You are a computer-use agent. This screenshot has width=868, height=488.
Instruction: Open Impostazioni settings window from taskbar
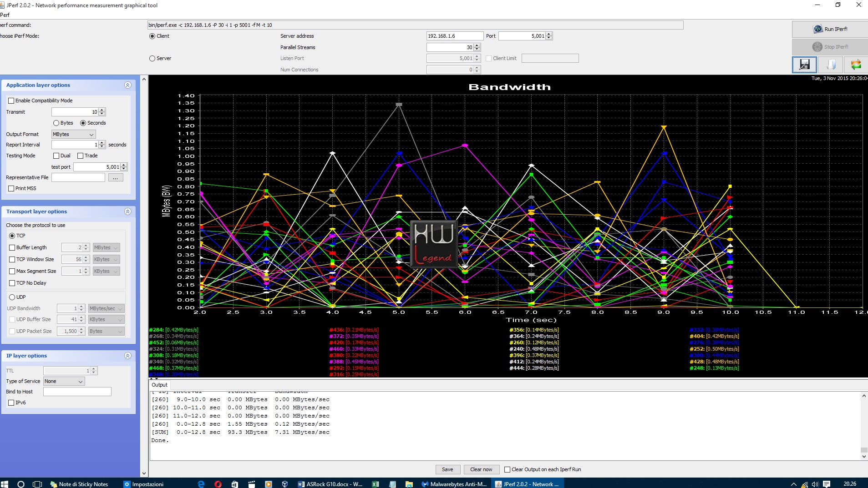coord(144,484)
